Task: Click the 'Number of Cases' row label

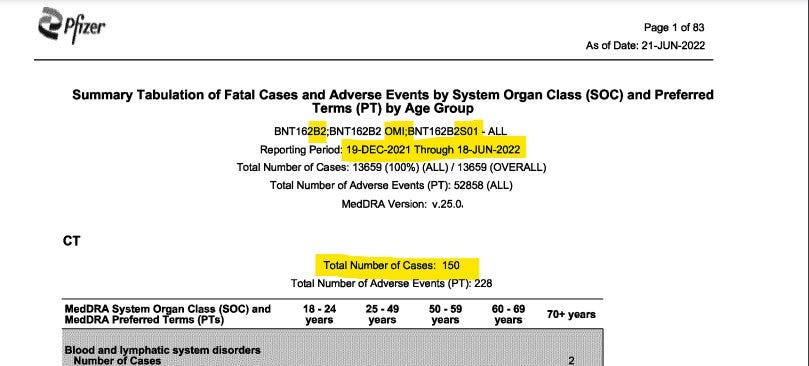Action: (117, 361)
